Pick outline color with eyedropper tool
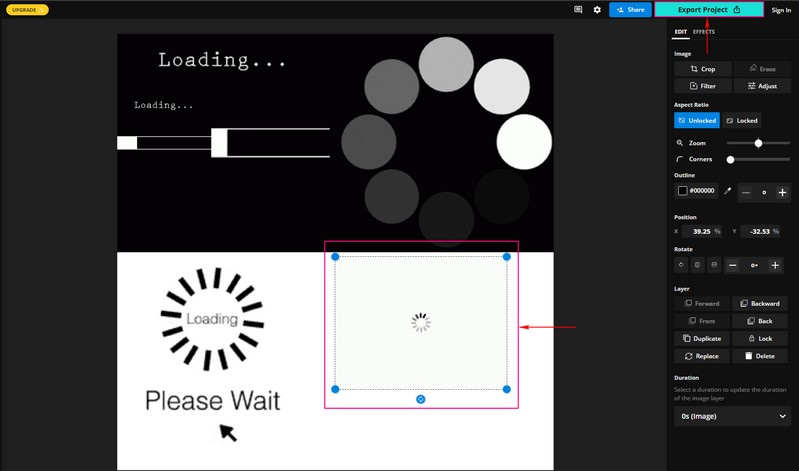This screenshot has width=799, height=471. (x=727, y=191)
